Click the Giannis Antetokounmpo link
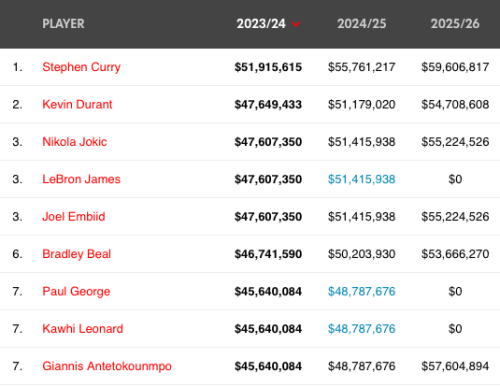This screenshot has width=500, height=387. click(107, 366)
